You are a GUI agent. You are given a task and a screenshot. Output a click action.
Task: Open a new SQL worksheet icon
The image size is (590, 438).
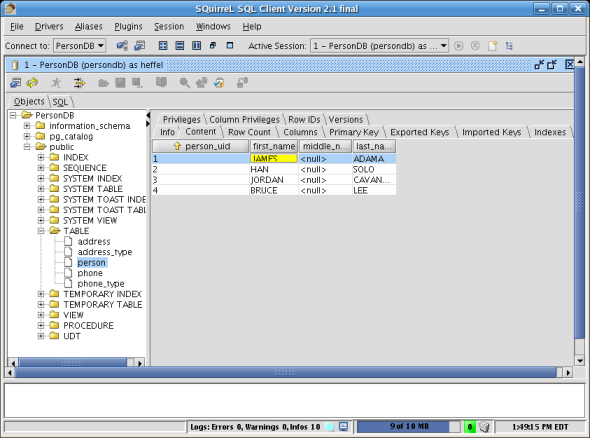pos(492,46)
